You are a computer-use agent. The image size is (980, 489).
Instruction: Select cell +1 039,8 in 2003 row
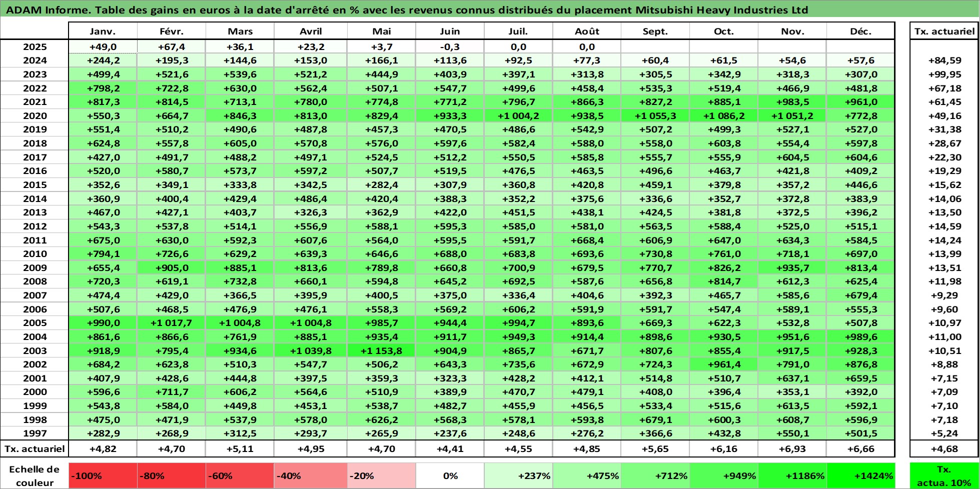[x=311, y=351]
